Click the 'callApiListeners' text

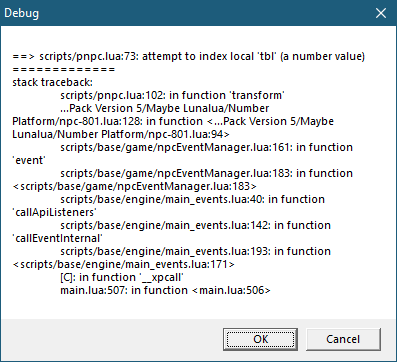click(54, 212)
